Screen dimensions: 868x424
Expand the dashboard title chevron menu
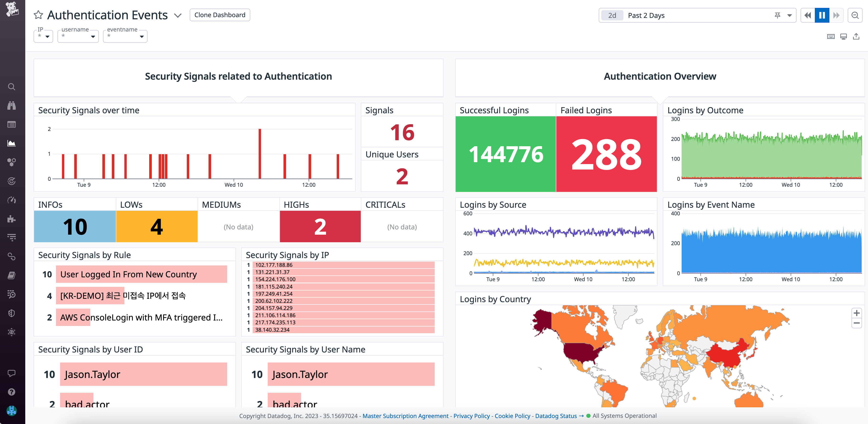pos(178,16)
